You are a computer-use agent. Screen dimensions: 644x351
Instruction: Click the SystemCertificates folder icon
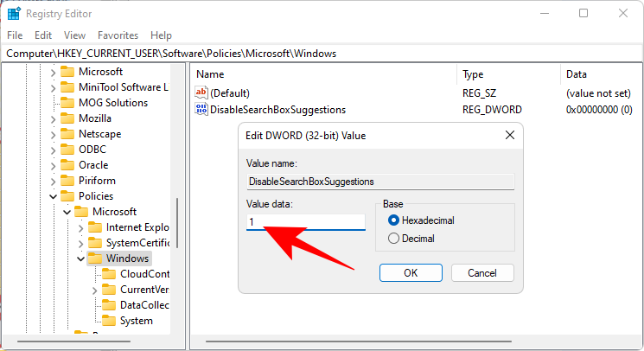pos(95,243)
